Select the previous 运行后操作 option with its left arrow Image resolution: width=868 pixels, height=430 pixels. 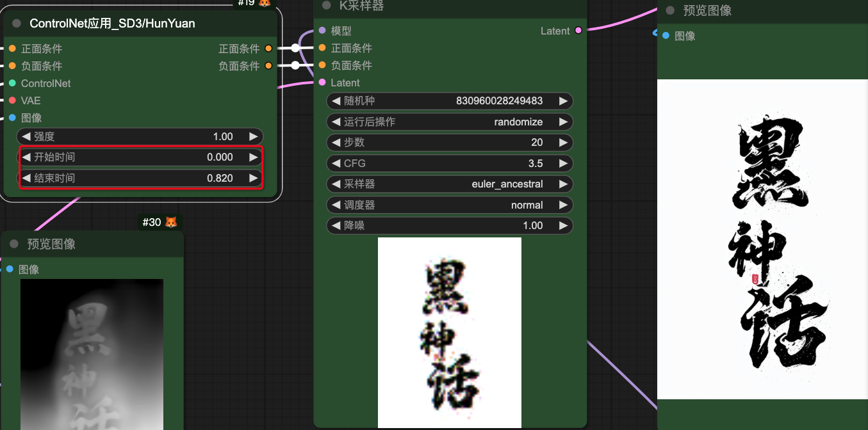coord(336,122)
